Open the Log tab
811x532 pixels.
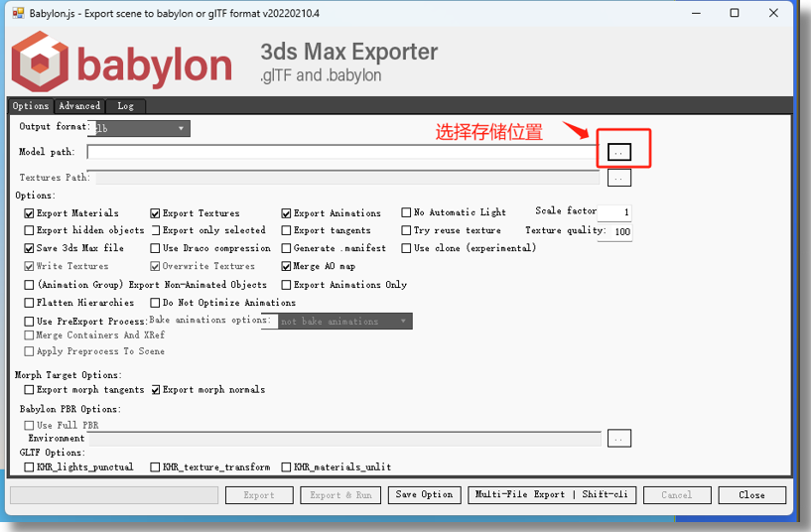click(x=125, y=106)
